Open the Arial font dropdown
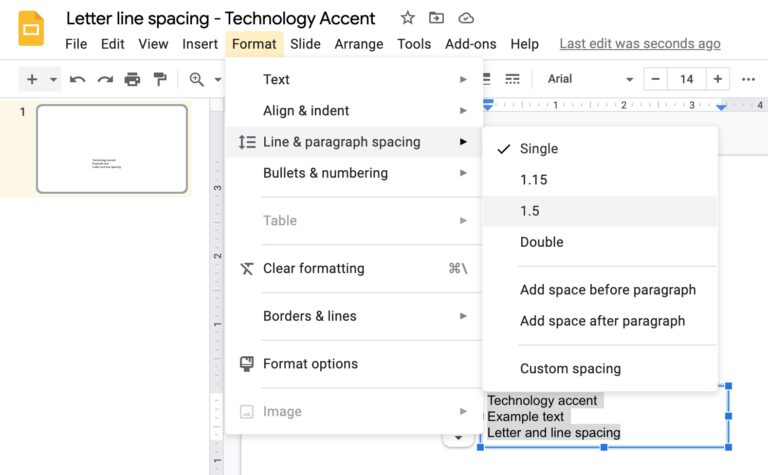 tap(590, 79)
